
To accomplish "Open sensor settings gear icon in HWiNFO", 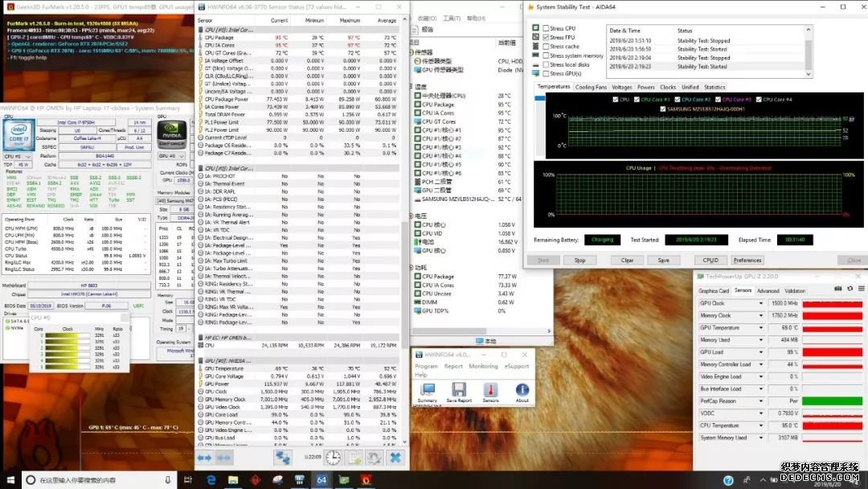I will pyautogui.click(x=375, y=458).
